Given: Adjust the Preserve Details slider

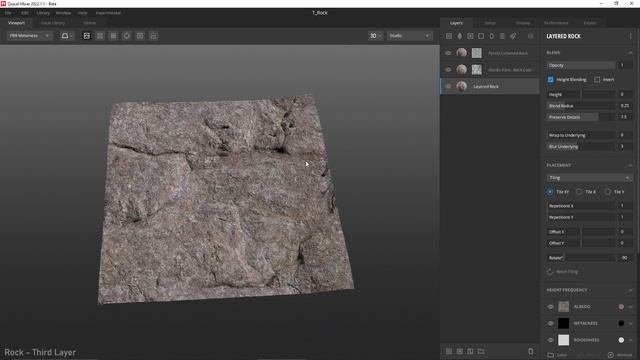Looking at the screenshot, I should (581, 117).
